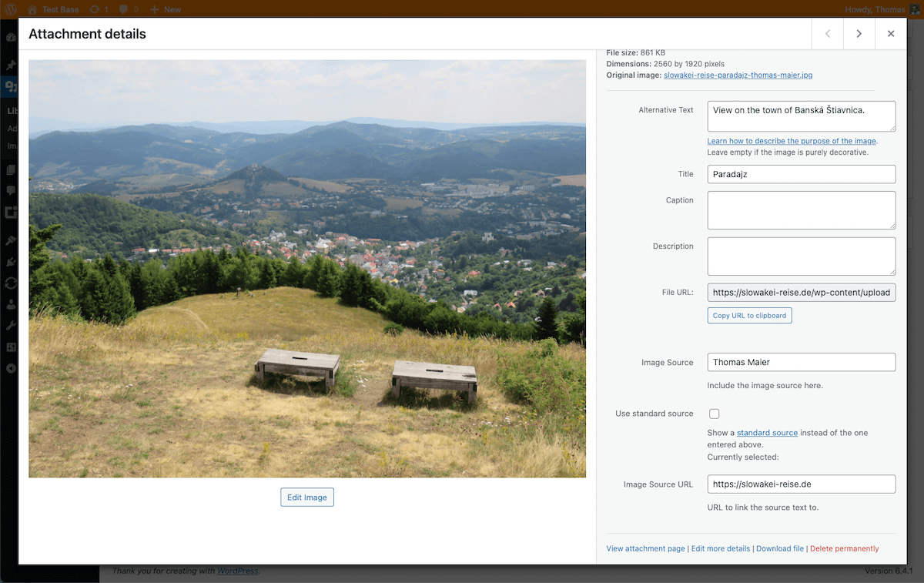Open Appearance via the sidebar brush icon
The image size is (924, 583).
(x=10, y=241)
